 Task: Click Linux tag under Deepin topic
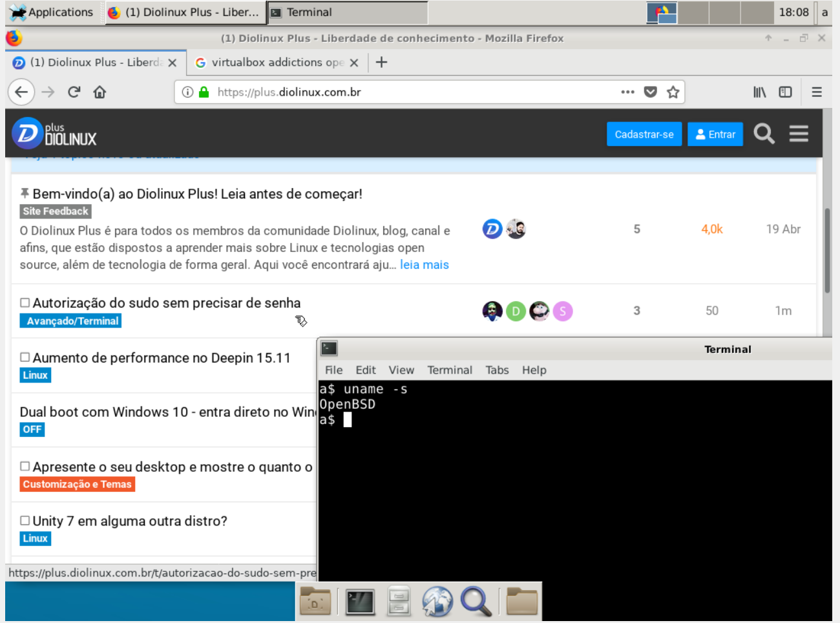(x=36, y=375)
